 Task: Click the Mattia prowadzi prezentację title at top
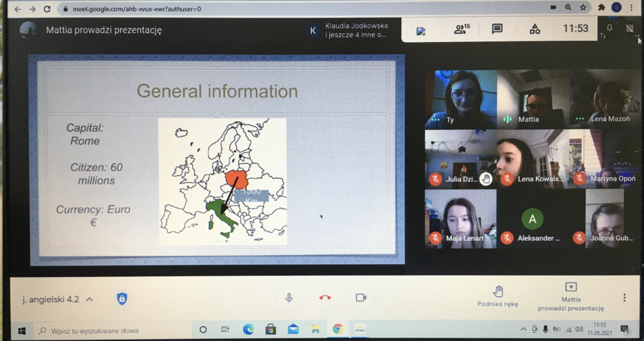coord(104,30)
